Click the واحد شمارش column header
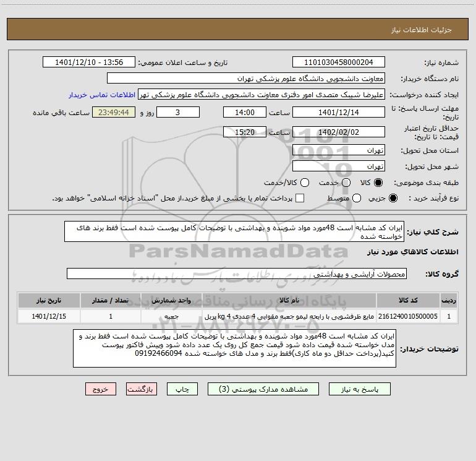This screenshot has width=476, height=461. point(171,300)
